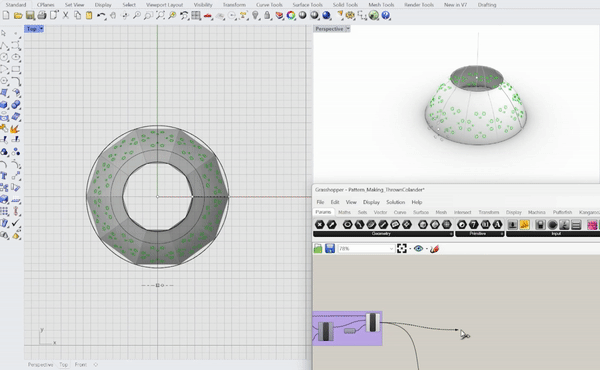Switch to Curve Tools toolbar tab

269,5
